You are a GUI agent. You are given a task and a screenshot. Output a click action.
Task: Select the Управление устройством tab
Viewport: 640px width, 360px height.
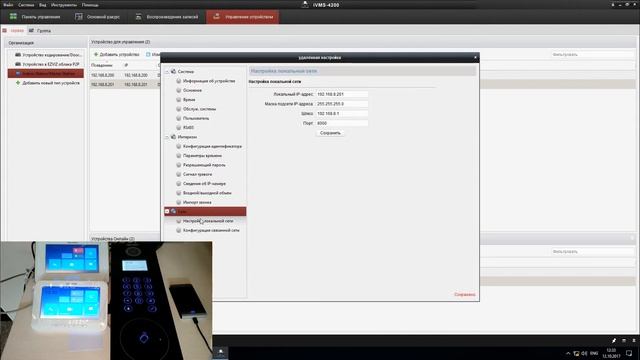(243, 17)
